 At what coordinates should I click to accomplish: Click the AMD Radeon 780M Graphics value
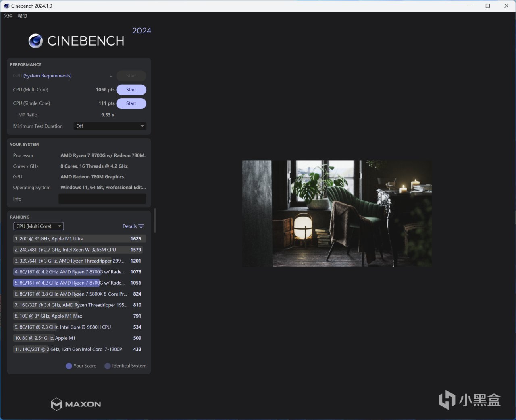(x=92, y=177)
